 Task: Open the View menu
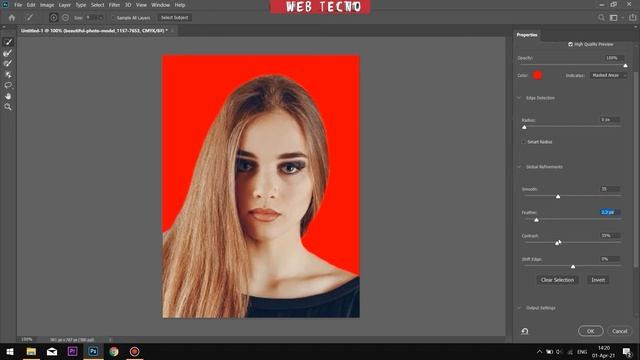pyautogui.click(x=141, y=5)
